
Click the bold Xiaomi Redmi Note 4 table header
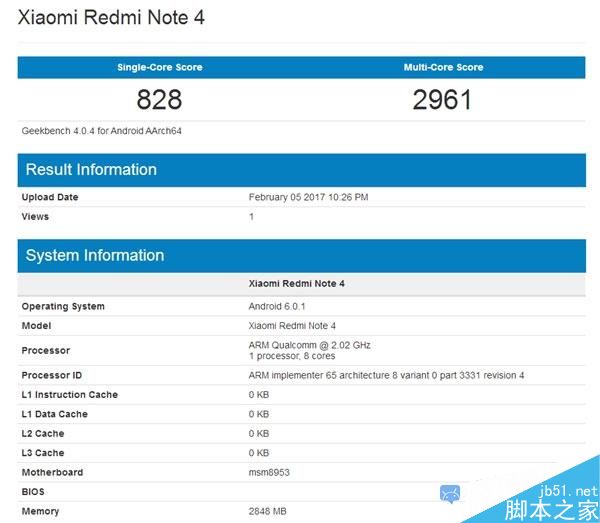(297, 283)
